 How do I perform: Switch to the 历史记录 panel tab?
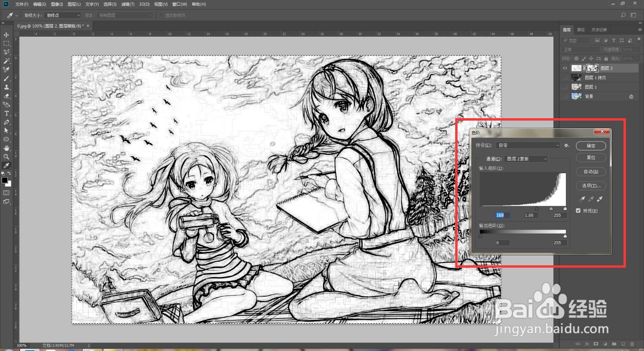599,30
